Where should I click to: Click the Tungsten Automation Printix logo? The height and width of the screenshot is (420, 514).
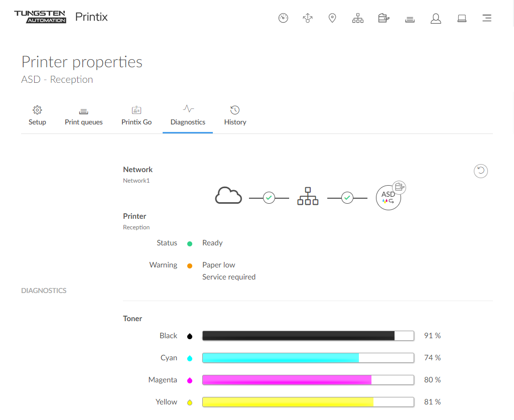point(61,17)
